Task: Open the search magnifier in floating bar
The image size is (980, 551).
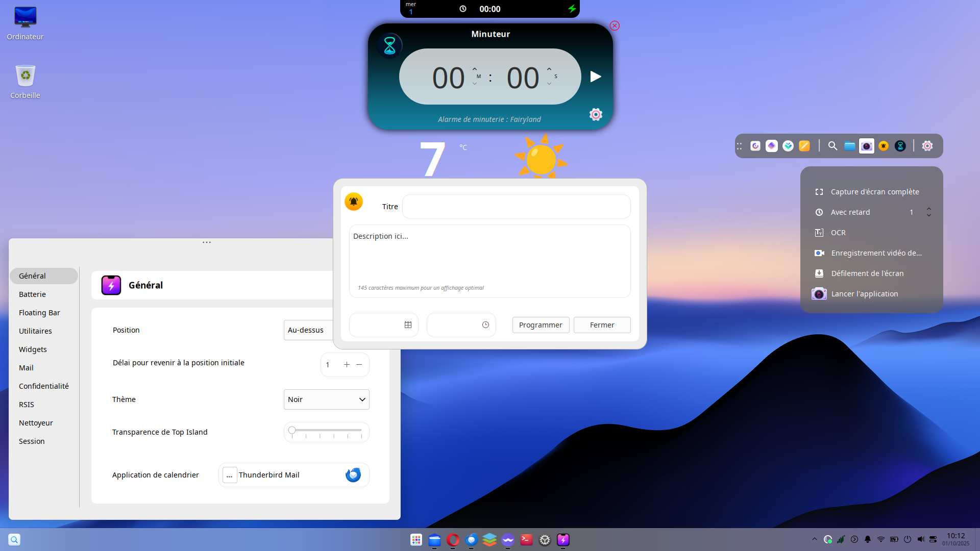Action: tap(832, 146)
